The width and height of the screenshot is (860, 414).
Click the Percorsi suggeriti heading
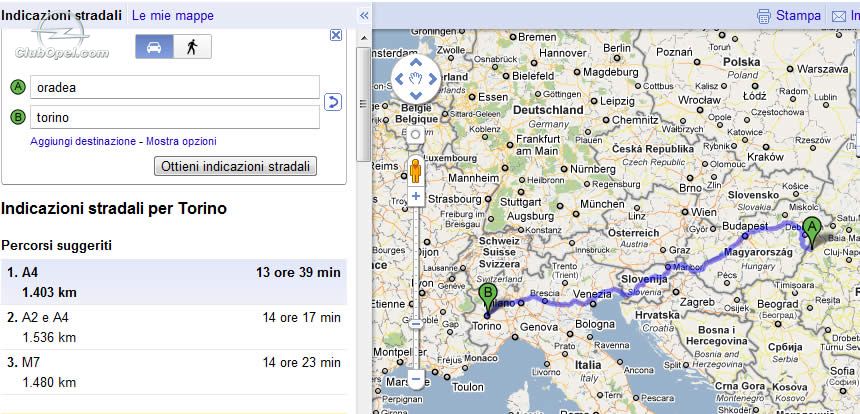pos(56,245)
